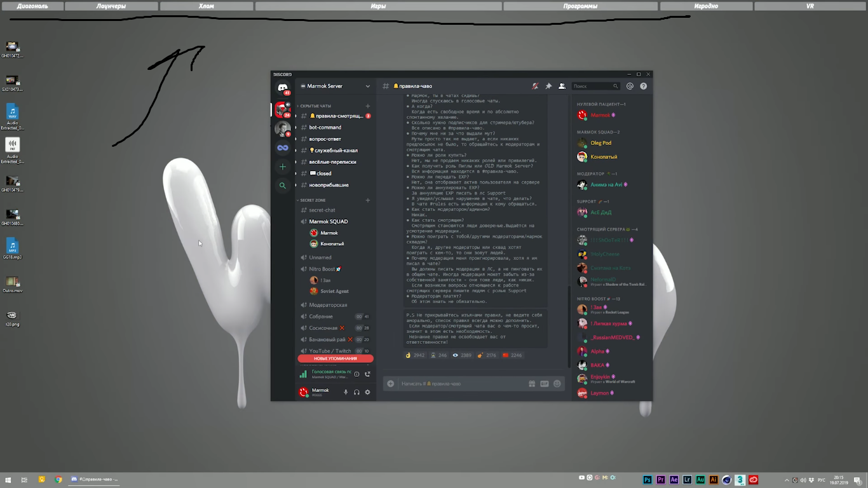Click the НОВЫЕ УПОМИНАНИЯ button
The width and height of the screenshot is (868, 488).
[336, 358]
